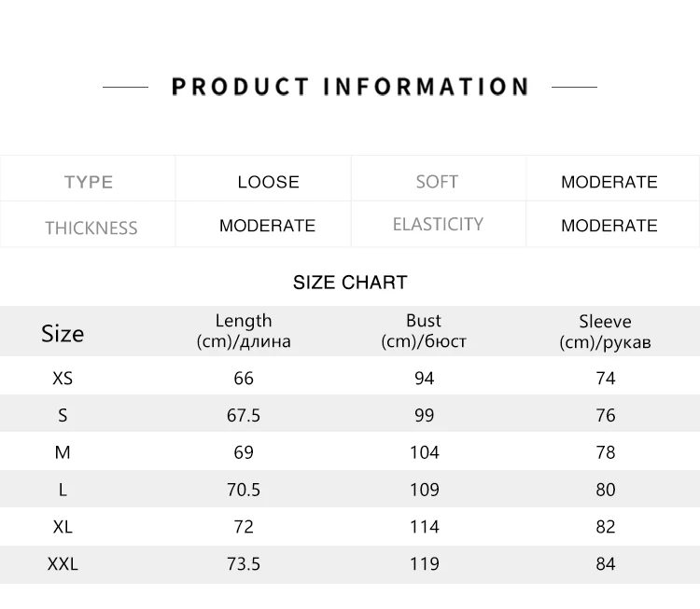Click the XL size row label
The width and height of the screenshot is (700, 609).
click(x=63, y=527)
